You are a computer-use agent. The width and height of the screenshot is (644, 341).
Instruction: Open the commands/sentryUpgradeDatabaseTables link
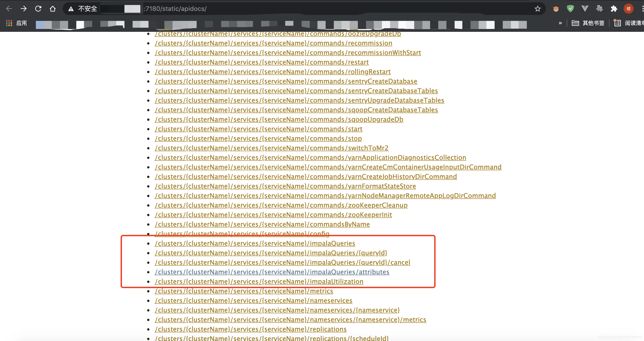point(300,100)
